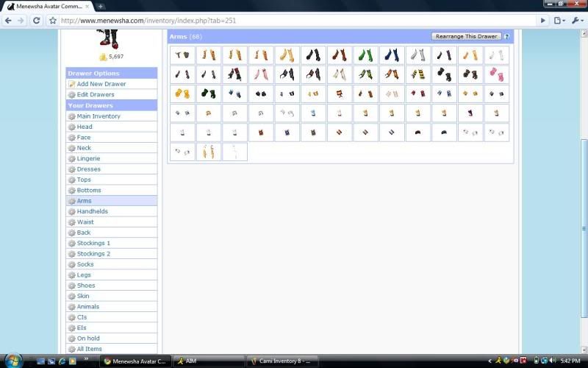The height and width of the screenshot is (368, 588).
Task: Select the blue long gloves item
Action: 392,55
